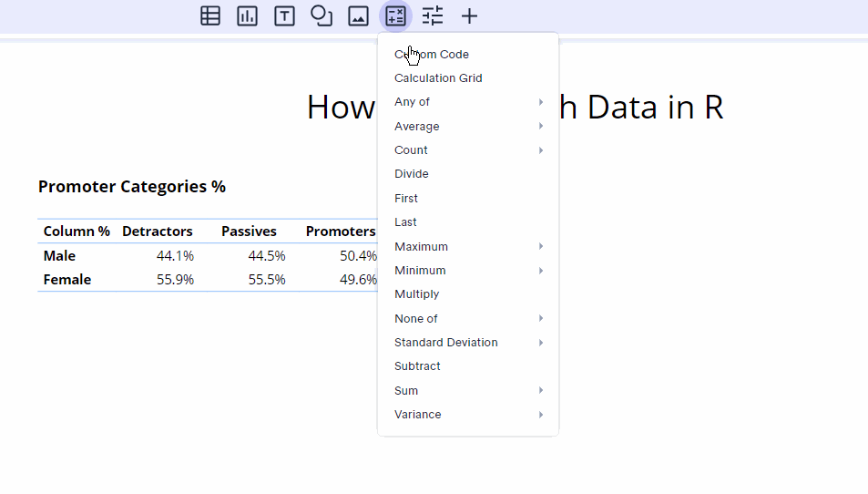Click the Table icon in toolbar

pos(210,15)
